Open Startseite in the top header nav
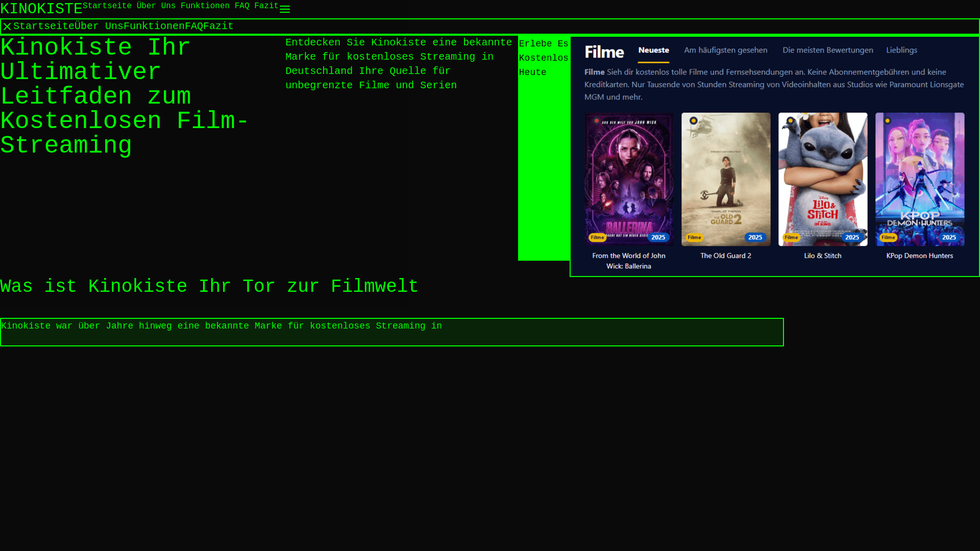This screenshot has height=551, width=980. click(107, 6)
